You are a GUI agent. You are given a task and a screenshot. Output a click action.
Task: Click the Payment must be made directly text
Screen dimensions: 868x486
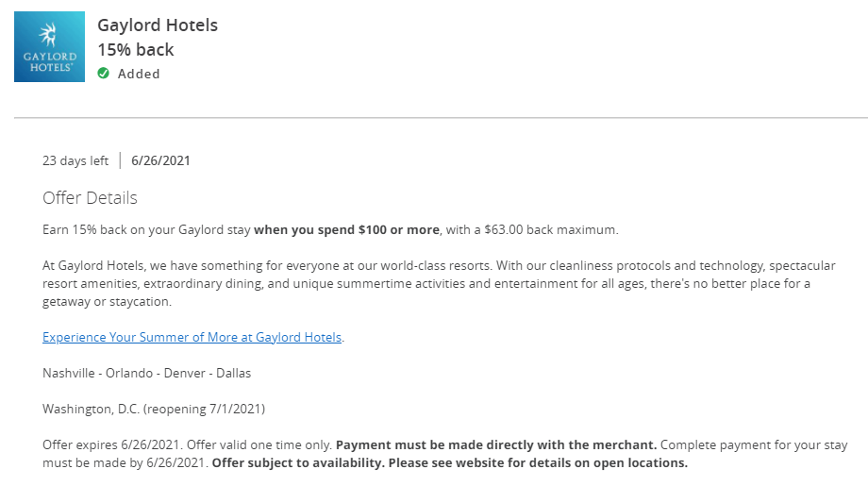point(496,445)
